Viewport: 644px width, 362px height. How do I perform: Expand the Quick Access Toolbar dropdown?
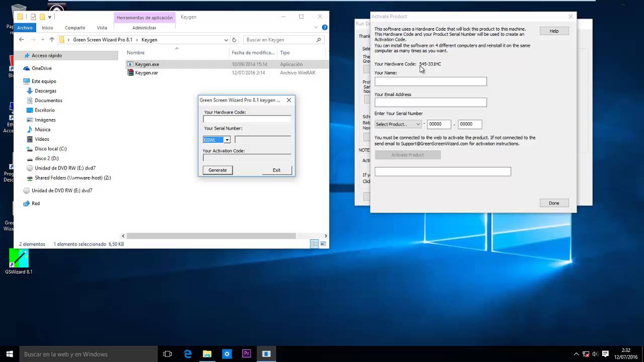click(49, 17)
